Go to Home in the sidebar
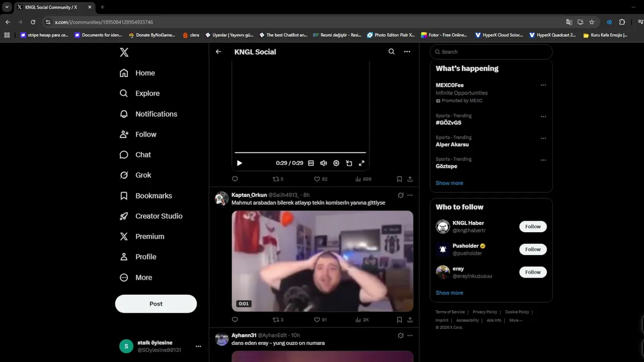The image size is (644, 362). [x=137, y=73]
